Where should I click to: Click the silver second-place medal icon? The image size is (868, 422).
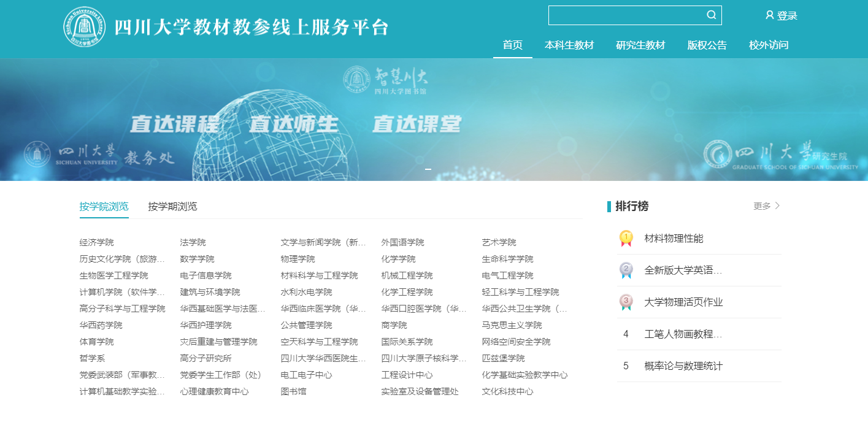[626, 270]
